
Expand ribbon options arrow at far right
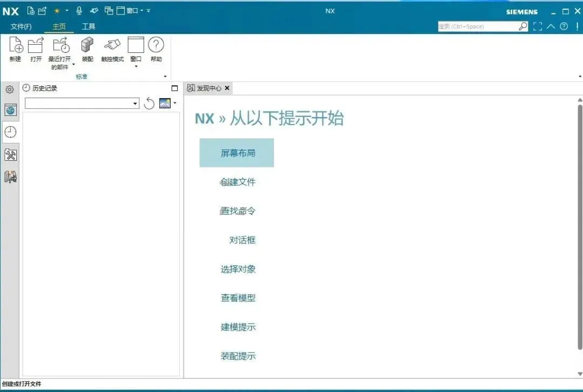(x=580, y=77)
